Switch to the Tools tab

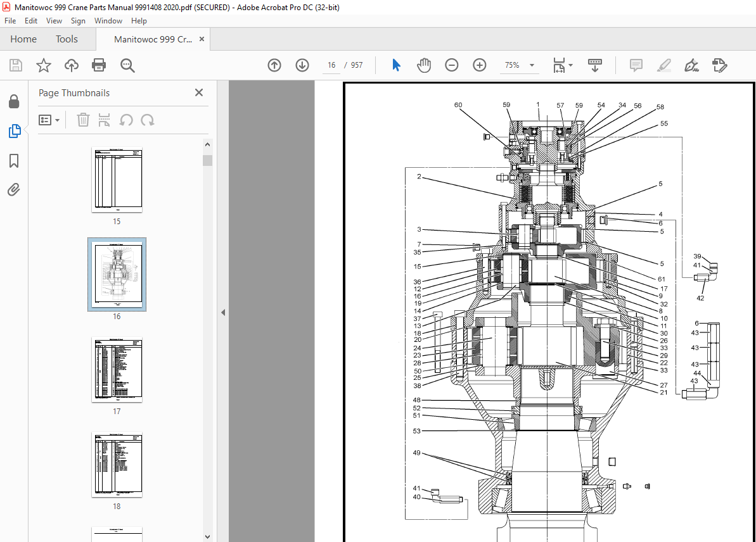(67, 39)
